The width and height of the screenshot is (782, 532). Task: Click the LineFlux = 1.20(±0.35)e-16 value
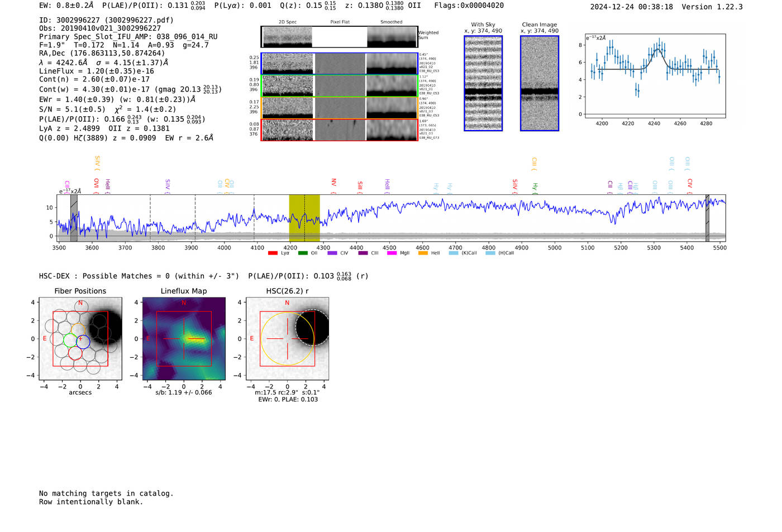pos(97,71)
